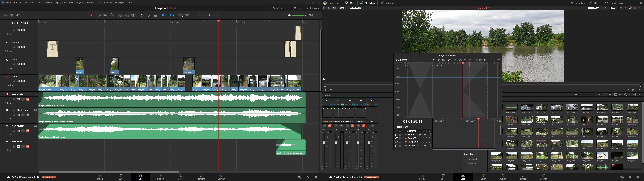
Task: Select the Keyframe Editor hand pan tool
Action: 438,60
